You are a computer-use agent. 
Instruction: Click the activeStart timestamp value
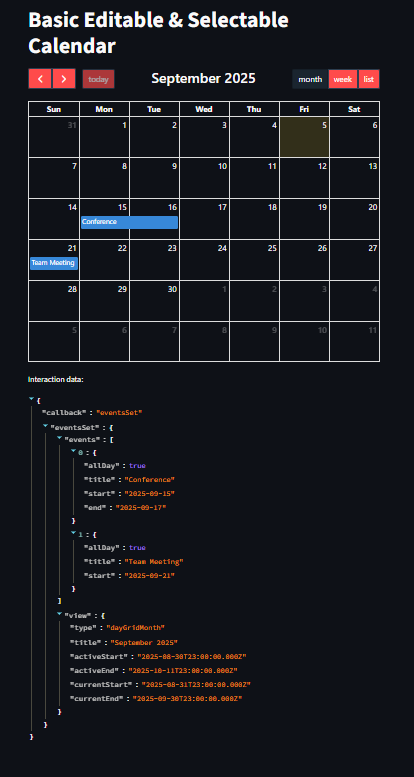pos(192,657)
